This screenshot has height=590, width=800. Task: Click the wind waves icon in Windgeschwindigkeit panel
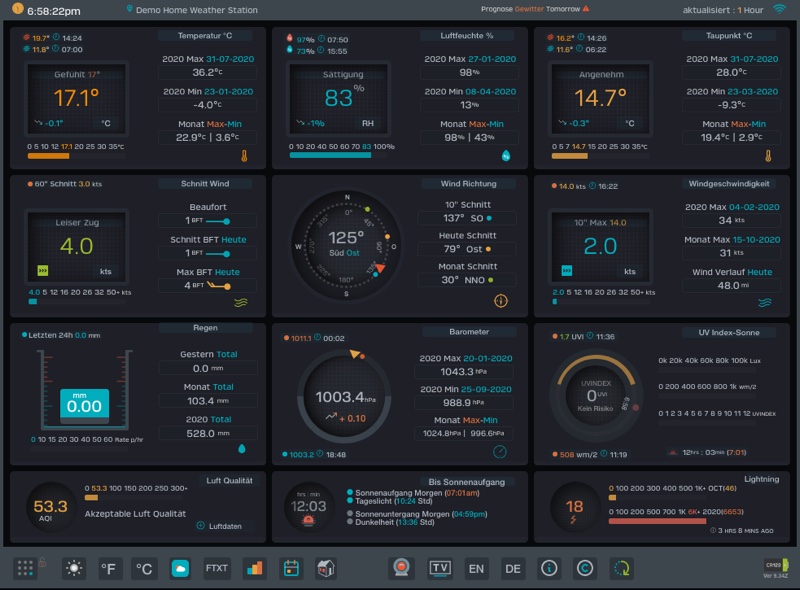point(765,303)
